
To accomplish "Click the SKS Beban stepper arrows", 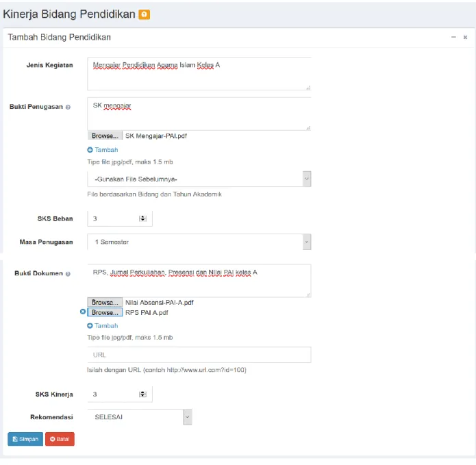I will pyautogui.click(x=142, y=218).
